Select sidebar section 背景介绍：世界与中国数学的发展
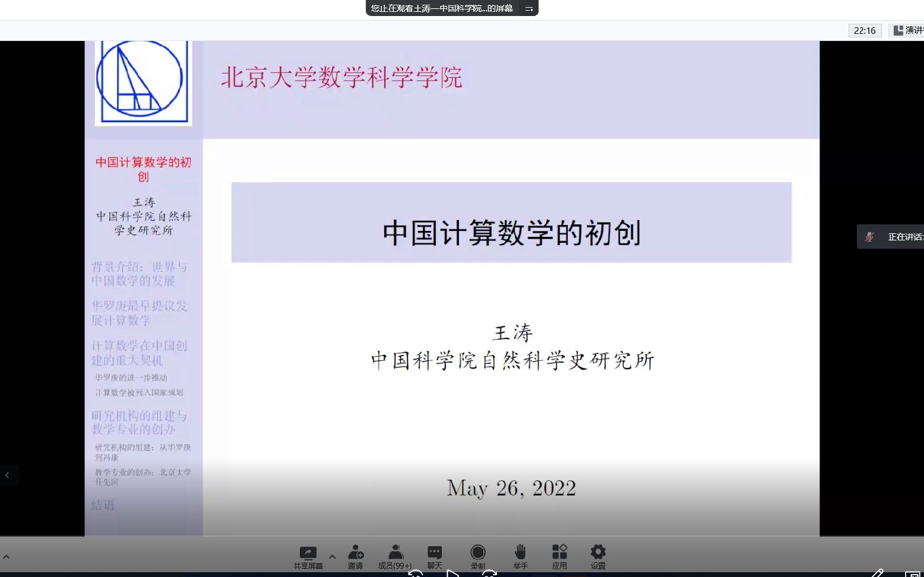This screenshot has height=577, width=924. point(139,274)
